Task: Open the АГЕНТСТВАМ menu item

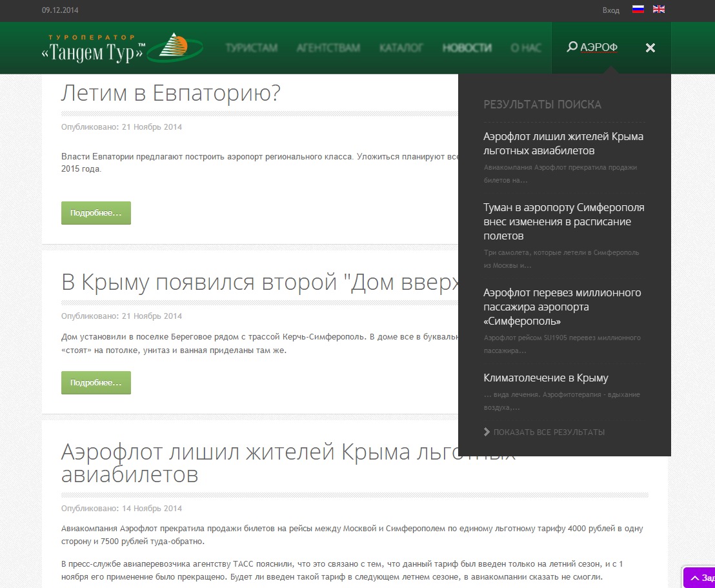Action: (328, 48)
